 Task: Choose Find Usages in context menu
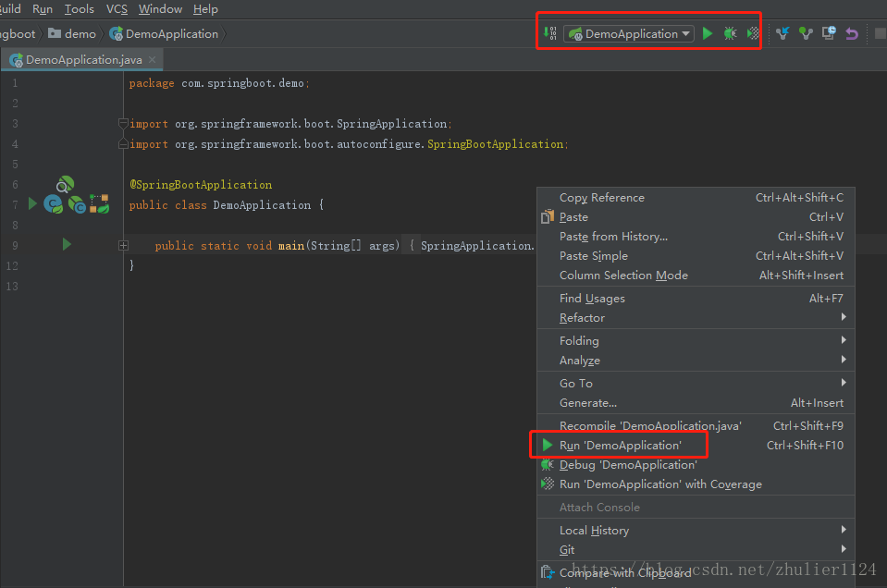(696, 299)
